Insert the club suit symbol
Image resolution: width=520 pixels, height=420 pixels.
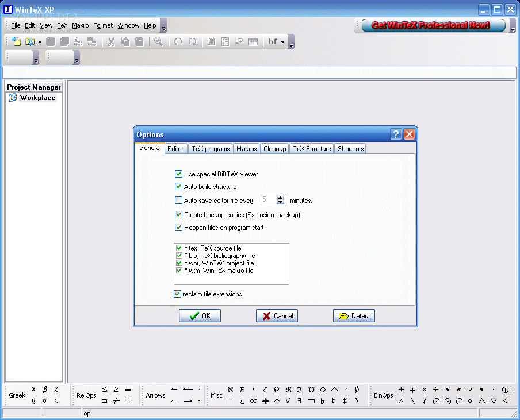pyautogui.click(x=265, y=401)
